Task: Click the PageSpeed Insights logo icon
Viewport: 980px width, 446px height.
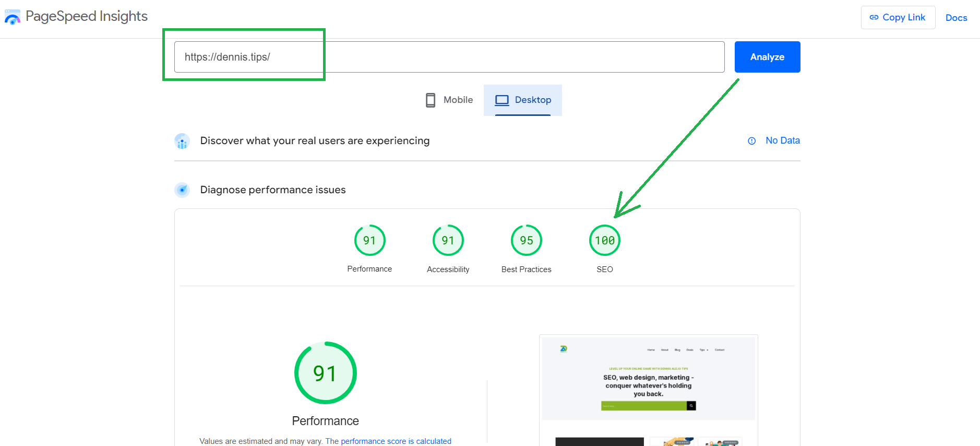Action: point(13,17)
